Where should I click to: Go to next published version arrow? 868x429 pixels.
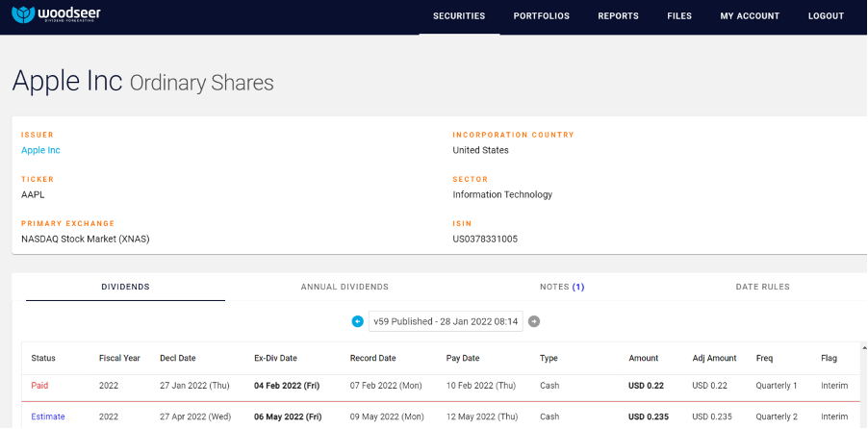pyautogui.click(x=534, y=321)
